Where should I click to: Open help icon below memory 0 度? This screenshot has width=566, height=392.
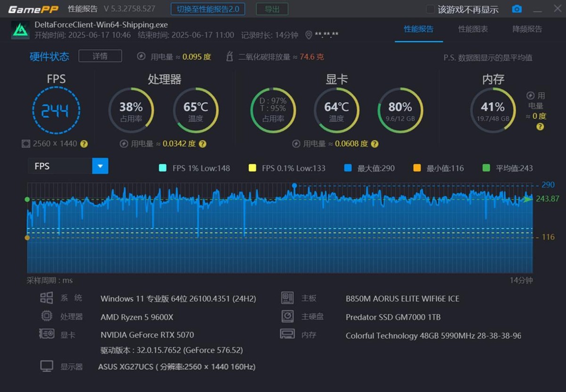[x=540, y=127]
